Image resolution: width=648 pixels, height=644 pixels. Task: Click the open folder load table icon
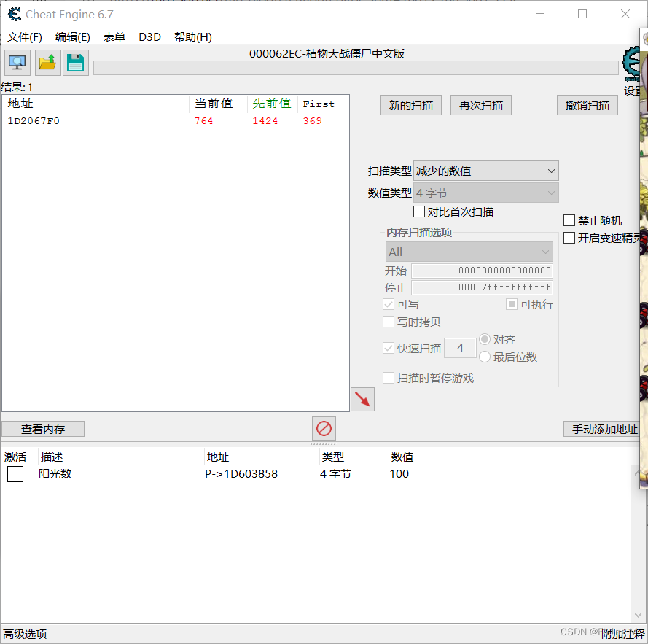pyautogui.click(x=48, y=63)
